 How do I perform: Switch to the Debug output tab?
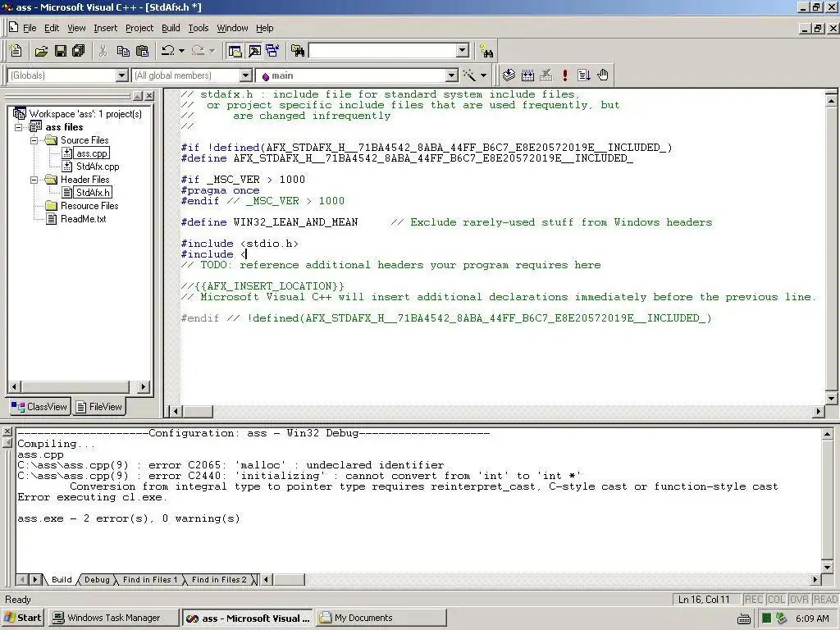point(97,580)
